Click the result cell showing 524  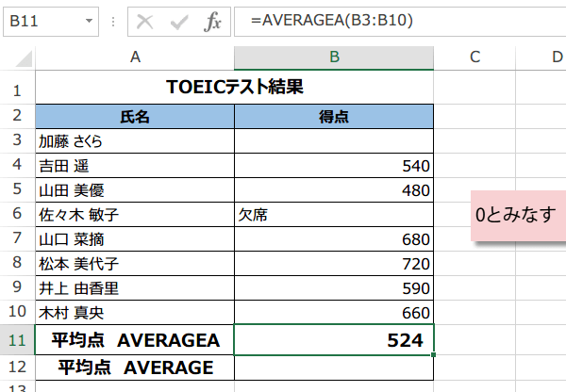[334, 340]
